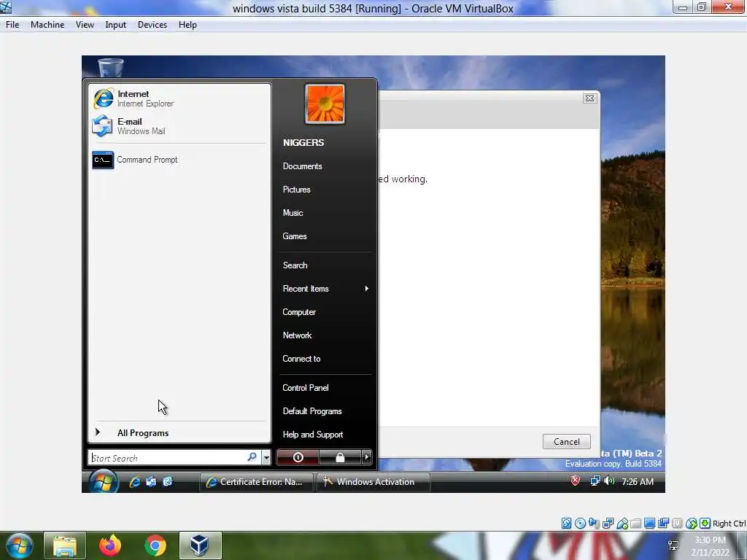Click the Cancel button in the dialog
Image resolution: width=747 pixels, height=560 pixels.
[x=566, y=441]
